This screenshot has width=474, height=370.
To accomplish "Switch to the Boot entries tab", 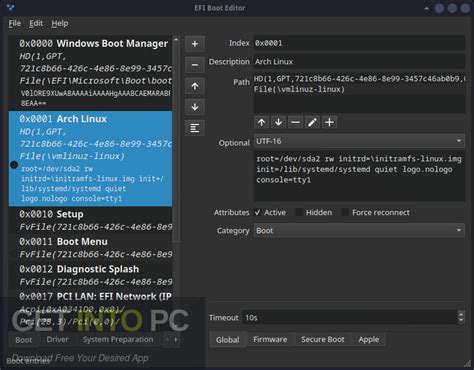I will [24, 340].
